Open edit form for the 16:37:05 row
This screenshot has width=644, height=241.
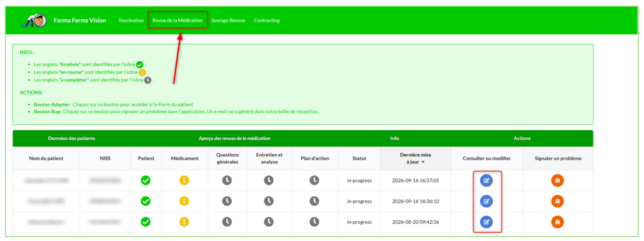click(x=486, y=181)
